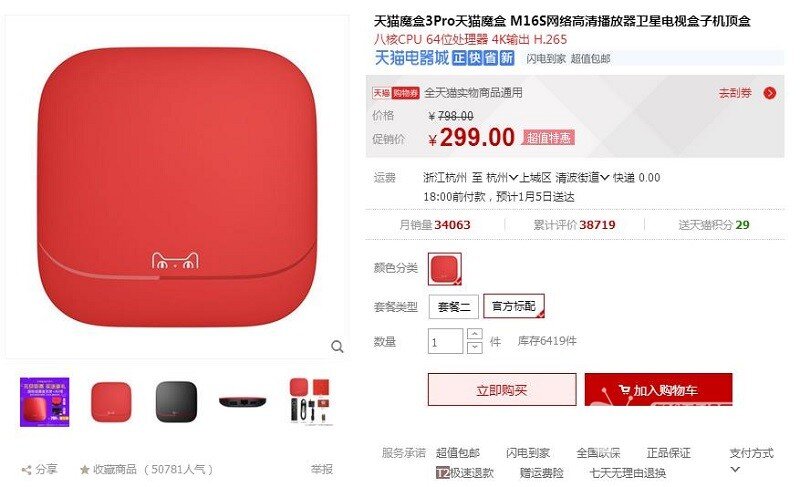Click the star icon to favorite 收藏商品
The width and height of the screenshot is (800, 487).
[x=85, y=469]
